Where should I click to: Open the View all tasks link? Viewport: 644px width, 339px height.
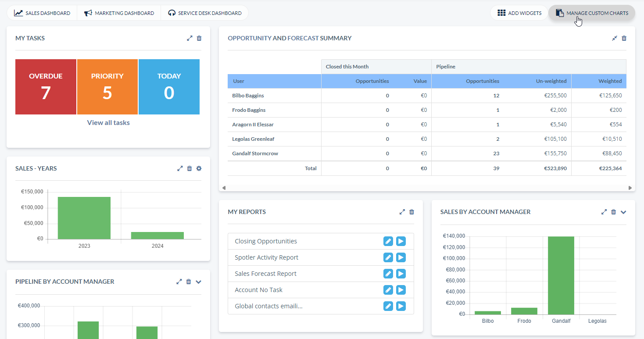108,123
